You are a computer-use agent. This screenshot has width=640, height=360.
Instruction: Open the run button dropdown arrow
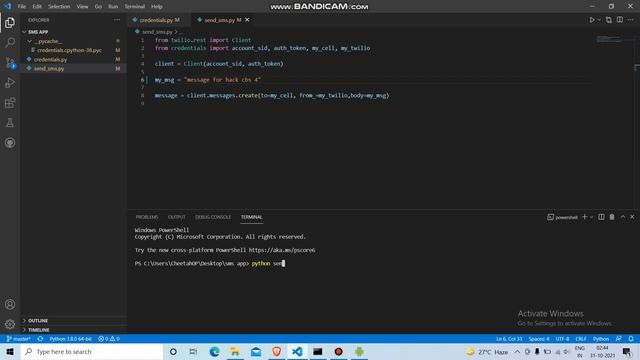click(599, 20)
